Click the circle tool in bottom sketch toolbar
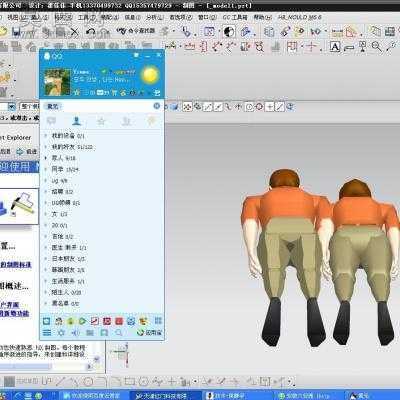The height and width of the screenshot is (400, 400). pos(88,381)
